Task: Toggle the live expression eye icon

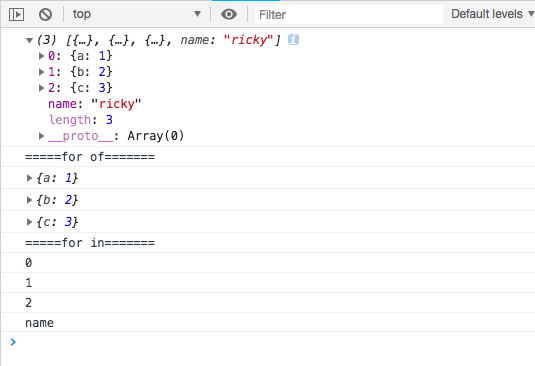Action: 229,14
